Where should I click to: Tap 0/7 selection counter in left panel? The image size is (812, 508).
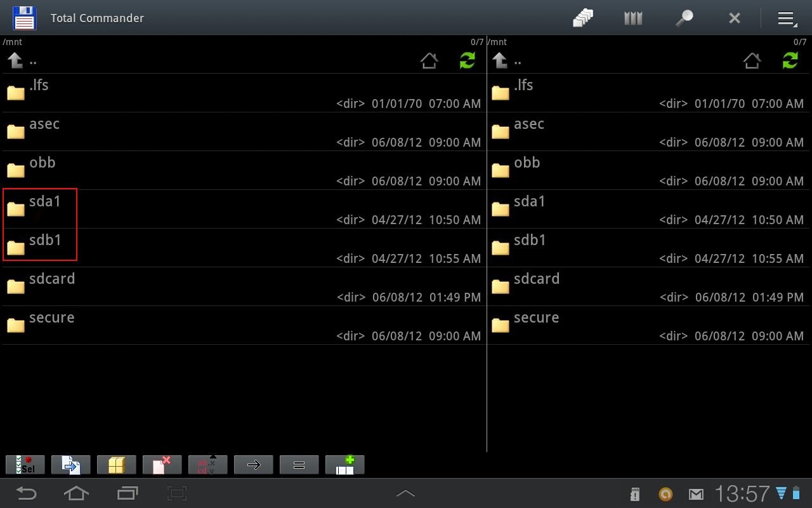point(477,42)
